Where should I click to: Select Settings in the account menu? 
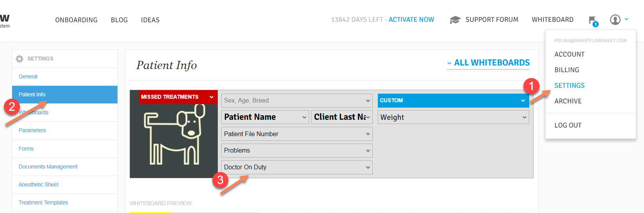point(569,85)
